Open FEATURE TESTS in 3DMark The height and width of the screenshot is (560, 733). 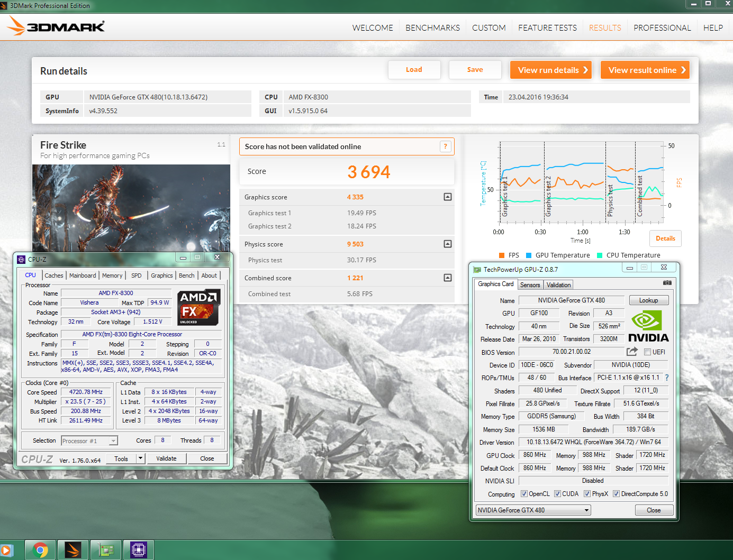[x=548, y=28]
